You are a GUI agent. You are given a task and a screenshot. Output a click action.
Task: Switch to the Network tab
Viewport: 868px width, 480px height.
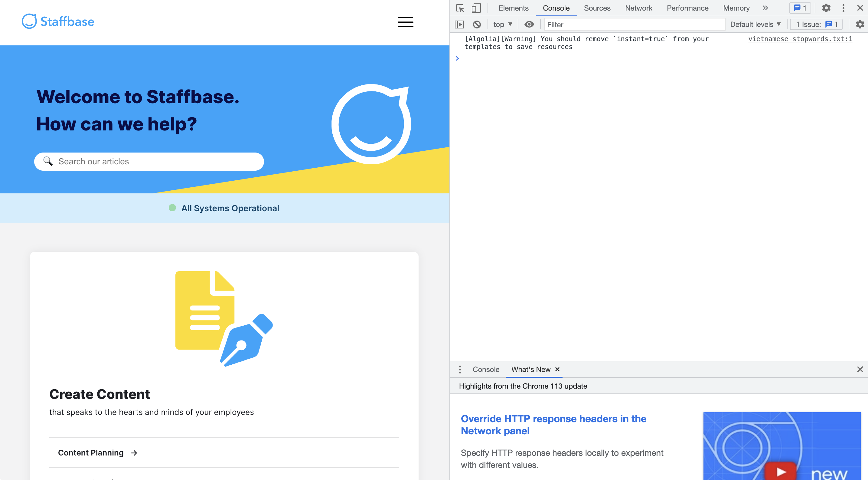(x=638, y=8)
